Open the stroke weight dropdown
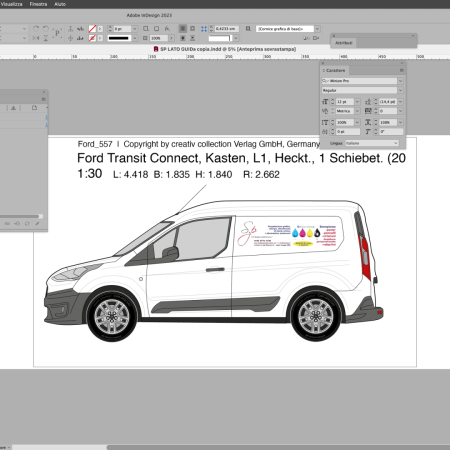 [134, 29]
